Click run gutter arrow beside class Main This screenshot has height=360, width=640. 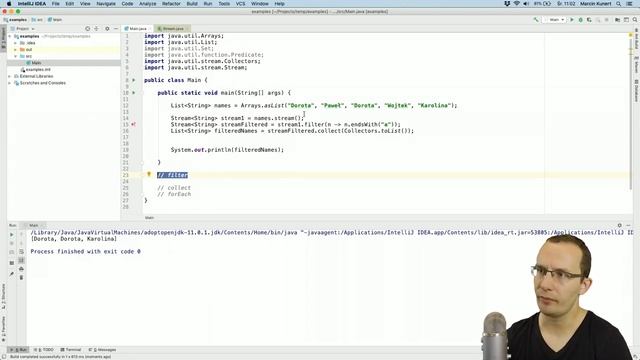coord(133,80)
